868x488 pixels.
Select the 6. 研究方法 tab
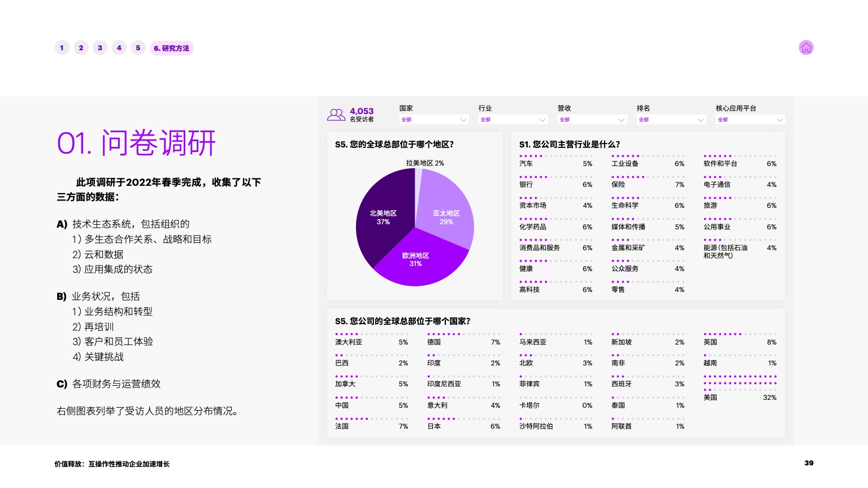coord(171,49)
